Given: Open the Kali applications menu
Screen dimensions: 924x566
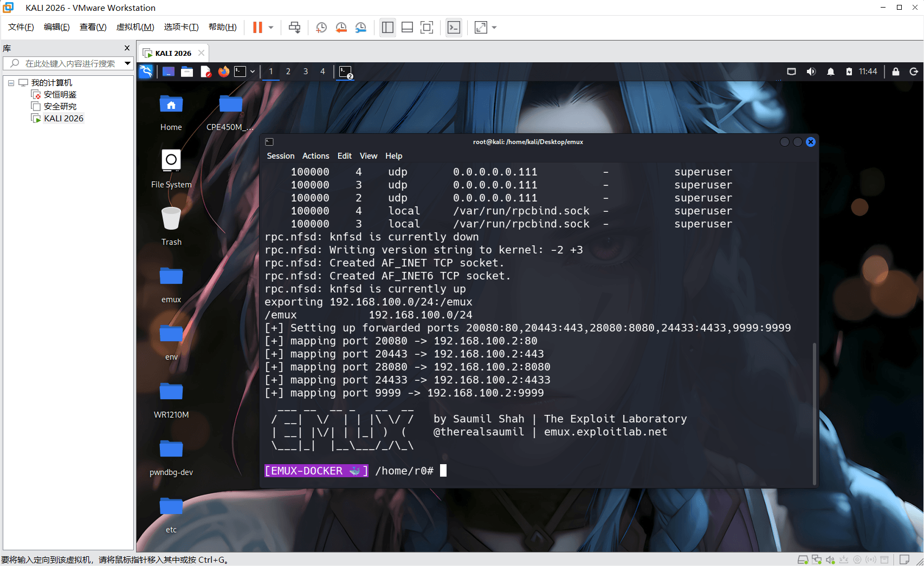Looking at the screenshot, I should [x=146, y=71].
